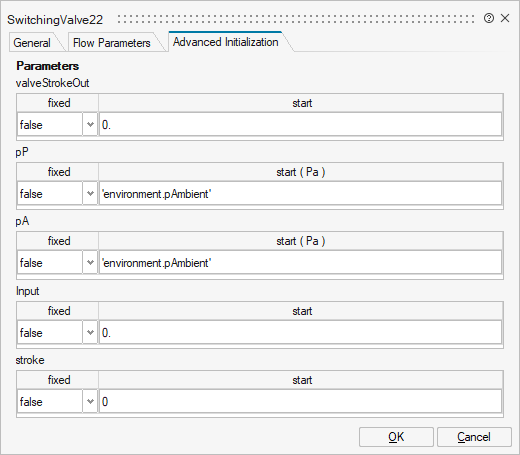Select the Advanced Initialization tab
Screen dimensions: 520x455
pos(226,42)
